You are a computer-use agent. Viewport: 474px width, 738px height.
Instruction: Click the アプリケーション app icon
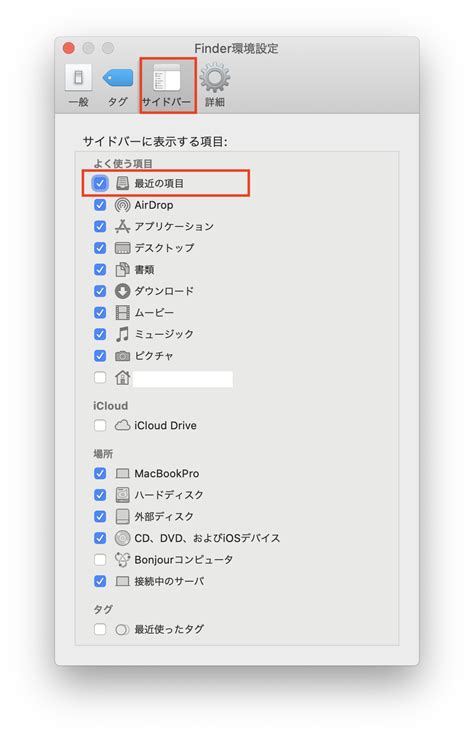pyautogui.click(x=122, y=226)
